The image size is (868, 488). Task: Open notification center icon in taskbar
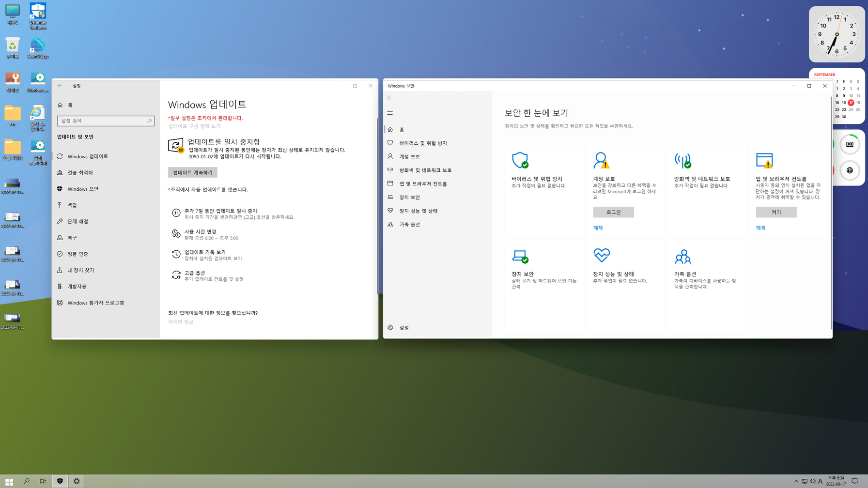pyautogui.click(x=855, y=481)
